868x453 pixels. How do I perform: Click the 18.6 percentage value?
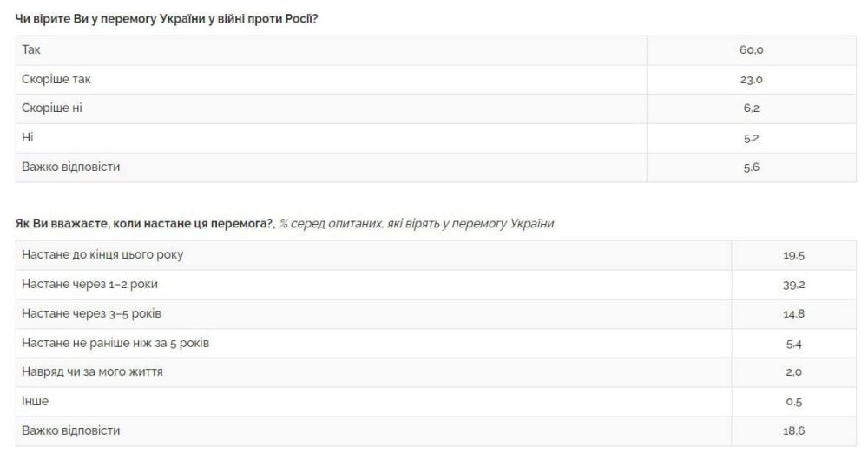click(x=793, y=431)
